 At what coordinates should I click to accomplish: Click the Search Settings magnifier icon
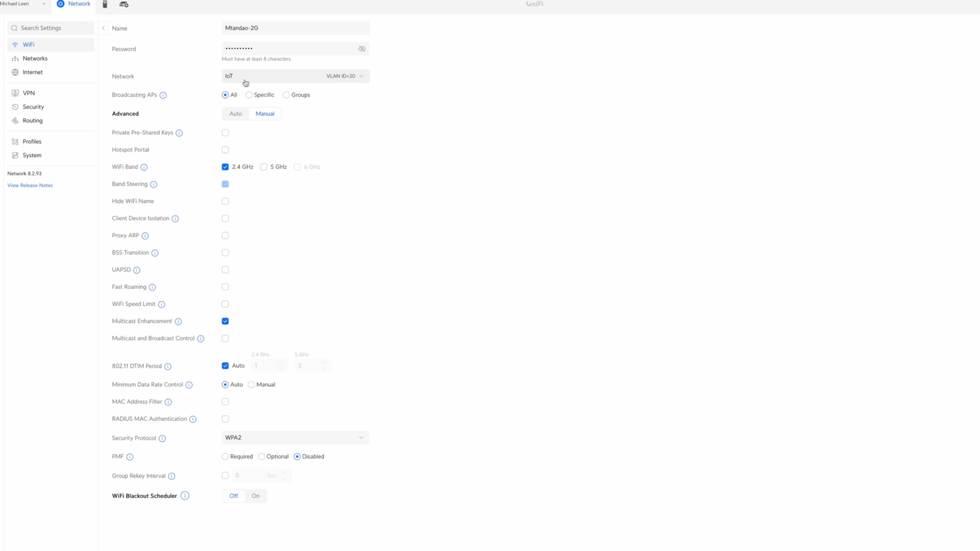[14, 28]
